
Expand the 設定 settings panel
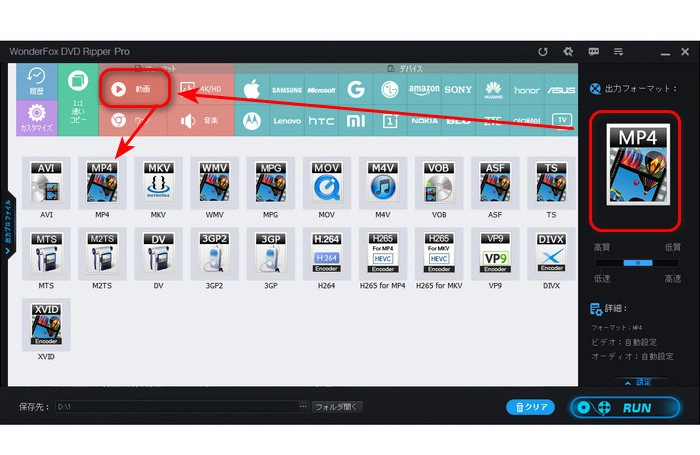[x=638, y=382]
